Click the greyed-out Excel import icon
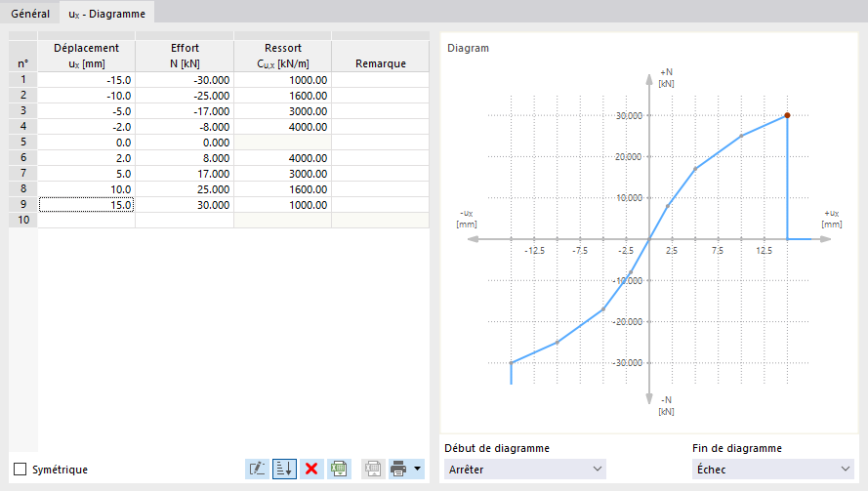Screen dimensions: 868x491 point(373,469)
